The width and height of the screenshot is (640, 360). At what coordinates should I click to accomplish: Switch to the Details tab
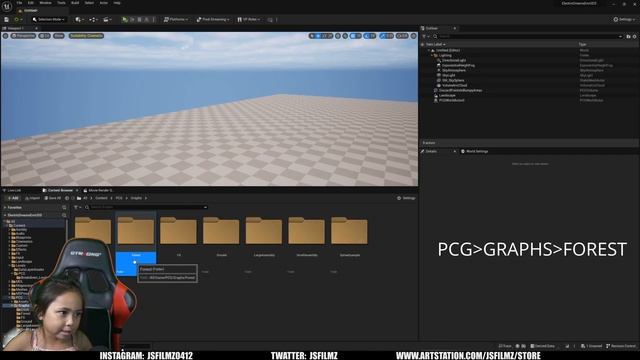[x=431, y=151]
